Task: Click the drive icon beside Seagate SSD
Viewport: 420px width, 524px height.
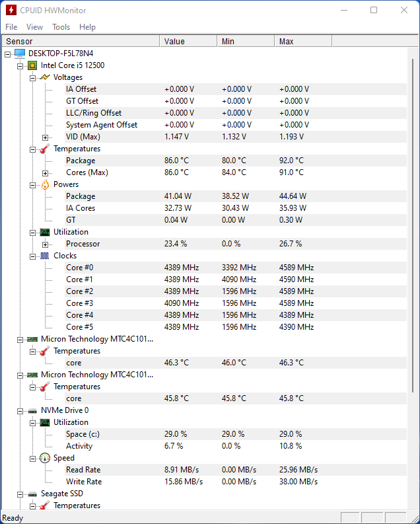Action: click(x=32, y=494)
